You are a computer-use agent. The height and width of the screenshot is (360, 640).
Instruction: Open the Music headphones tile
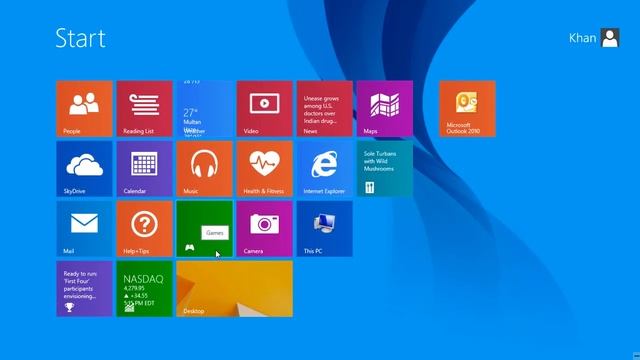coord(204,169)
